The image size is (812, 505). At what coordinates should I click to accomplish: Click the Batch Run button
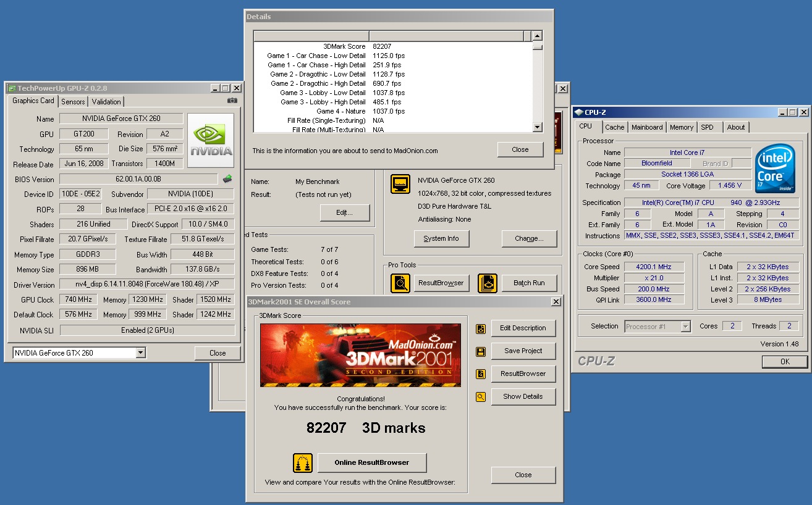tap(530, 283)
